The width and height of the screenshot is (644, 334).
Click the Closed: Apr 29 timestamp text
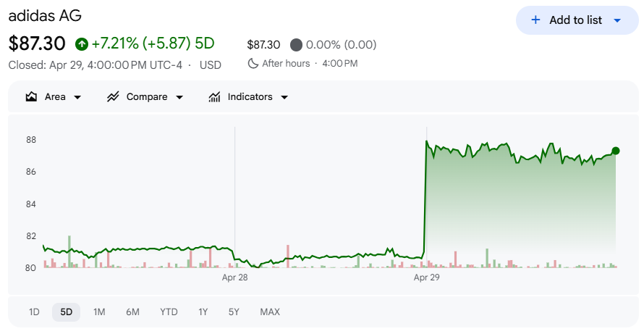96,65
